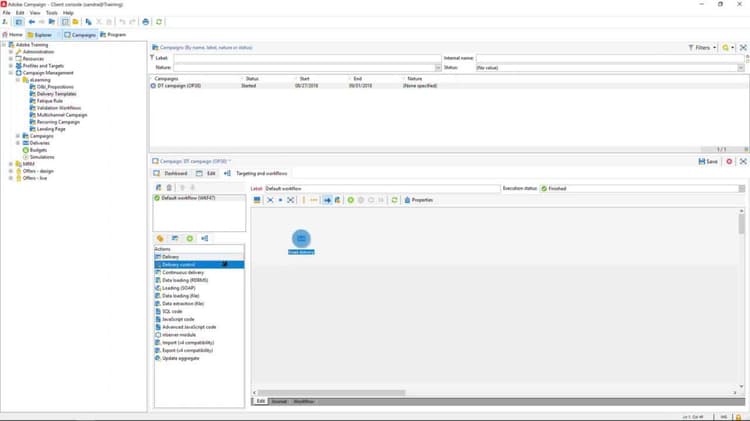The width and height of the screenshot is (750, 421).
Task: Click the yellow folder icon in main toolbar
Action: coord(75,22)
